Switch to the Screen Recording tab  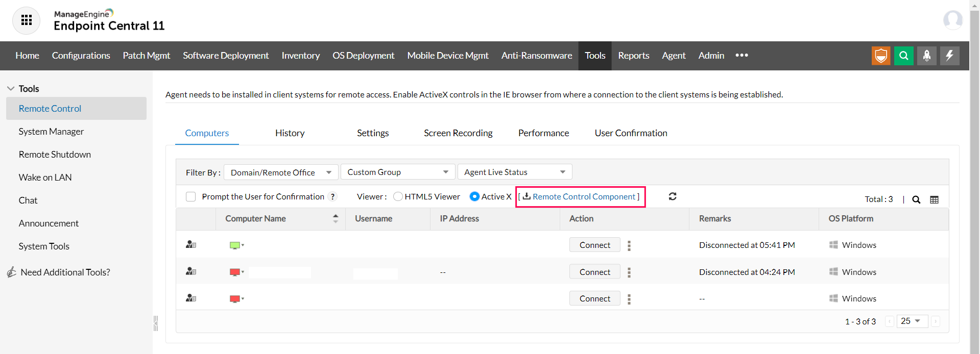(458, 133)
